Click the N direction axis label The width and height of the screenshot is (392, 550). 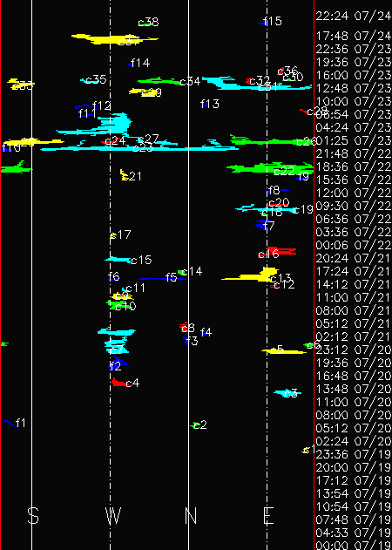click(191, 516)
